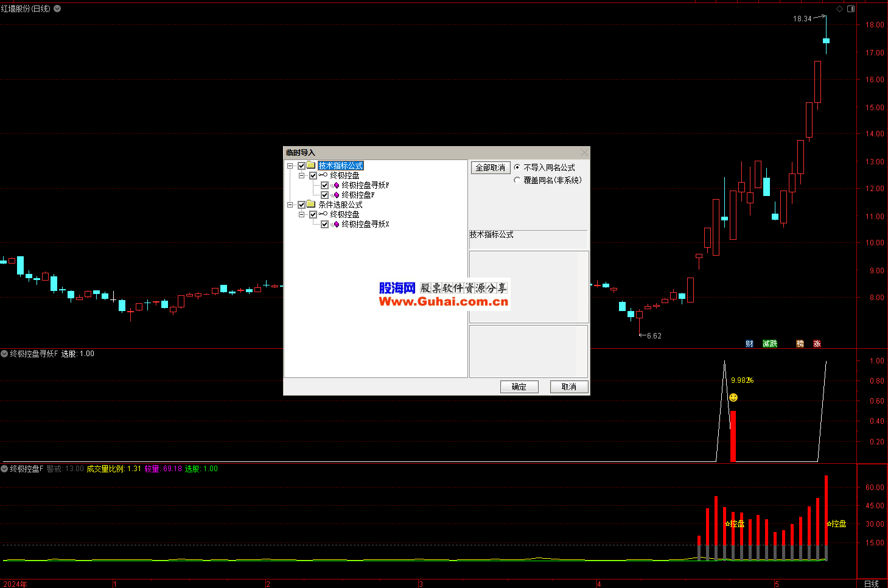Click the yellow smiley signal marker
This screenshot has width=888, height=588.
tap(733, 397)
